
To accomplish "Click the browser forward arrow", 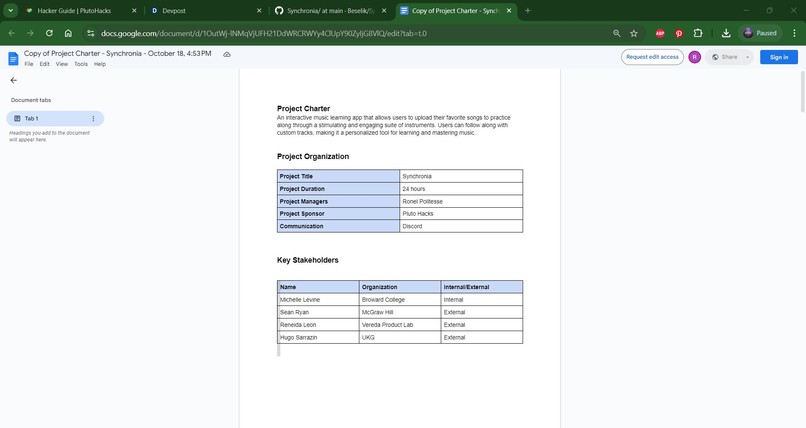I will (30, 33).
